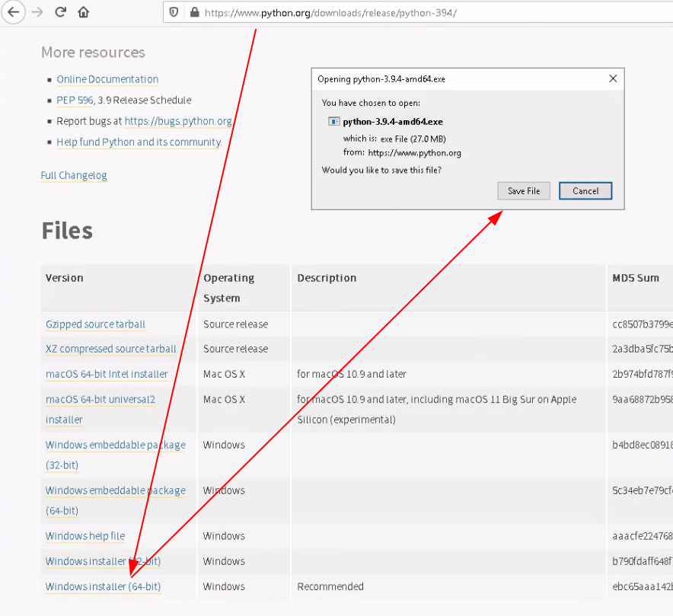673x616 pixels.
Task: Click the 'exe File (27.0 MB)' text
Action: [413, 139]
